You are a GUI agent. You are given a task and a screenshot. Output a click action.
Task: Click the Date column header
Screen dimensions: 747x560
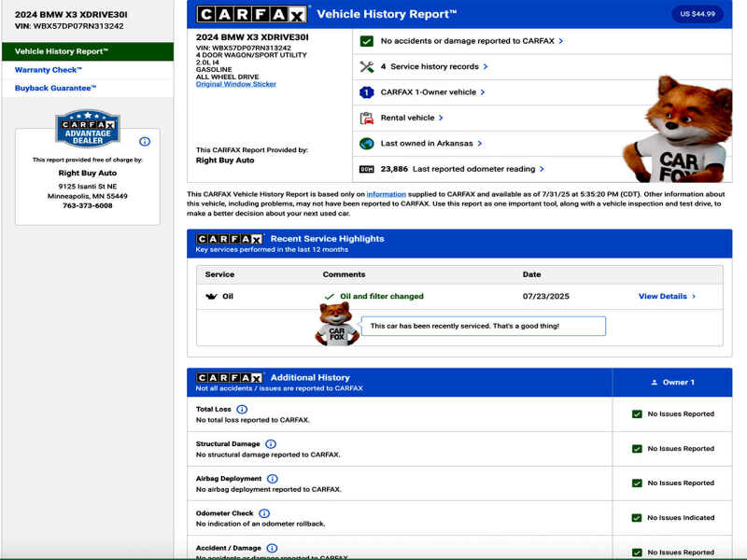coord(531,274)
